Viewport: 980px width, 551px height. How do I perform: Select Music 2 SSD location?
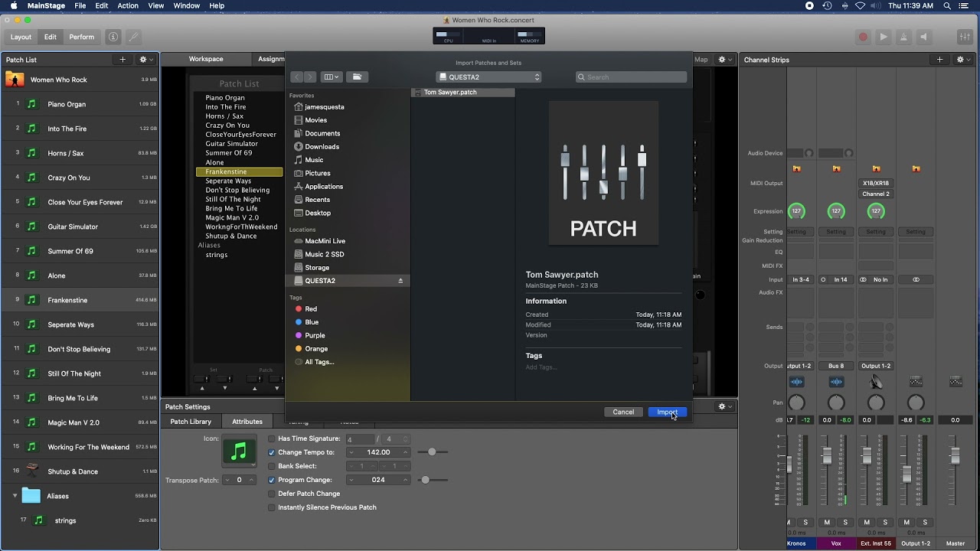click(x=325, y=254)
